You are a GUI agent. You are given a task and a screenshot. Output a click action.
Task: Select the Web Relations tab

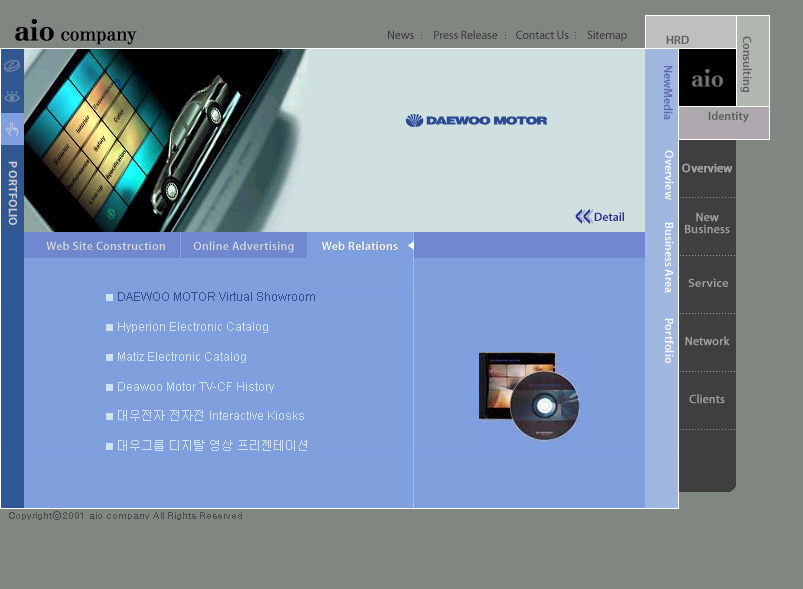point(360,246)
